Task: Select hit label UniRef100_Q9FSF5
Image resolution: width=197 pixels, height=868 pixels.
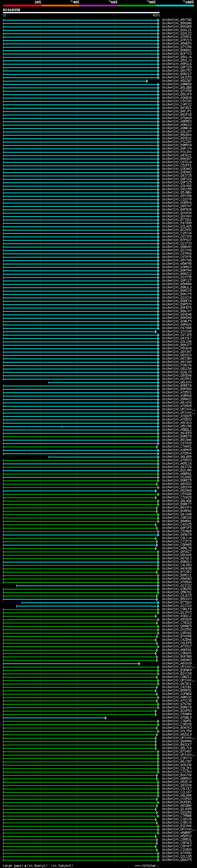Action: 177,528
